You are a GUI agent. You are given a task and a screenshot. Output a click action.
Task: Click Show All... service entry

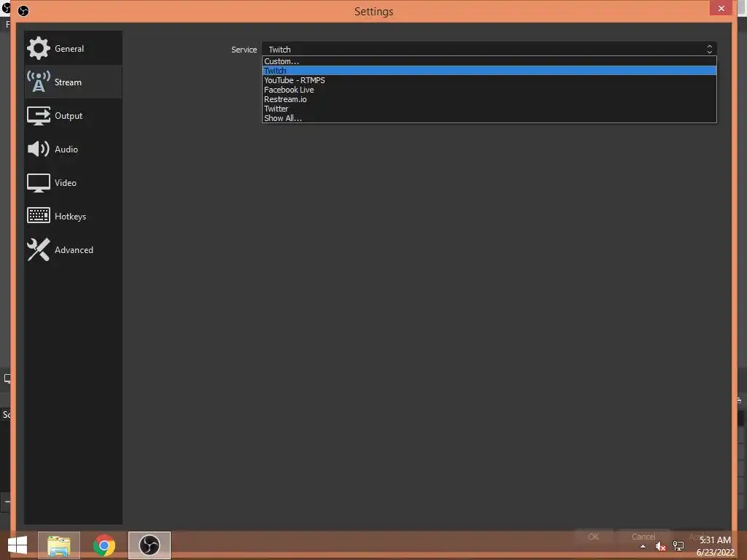pyautogui.click(x=489, y=118)
